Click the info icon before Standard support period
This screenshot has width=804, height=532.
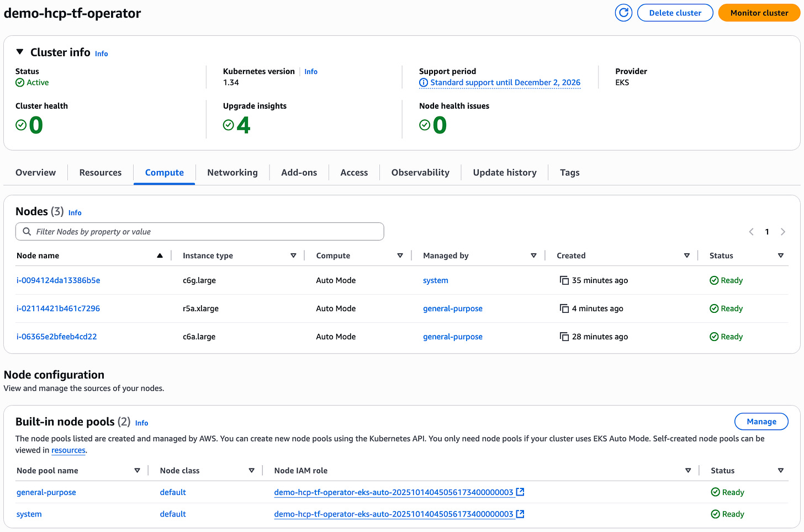423,82
